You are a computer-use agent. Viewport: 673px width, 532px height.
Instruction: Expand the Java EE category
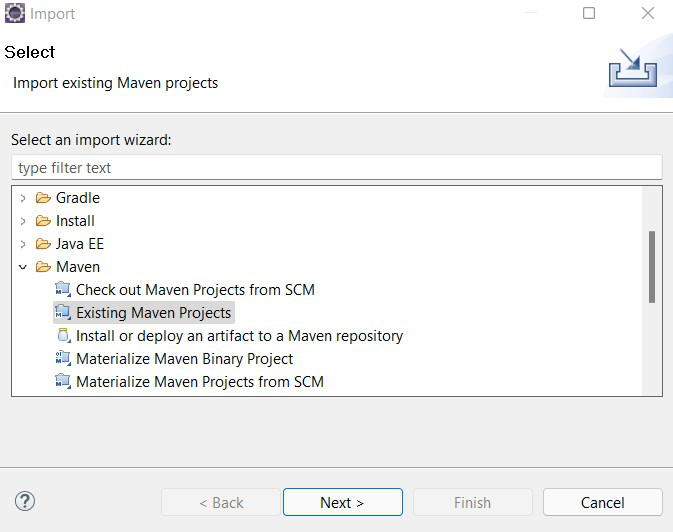(23, 244)
